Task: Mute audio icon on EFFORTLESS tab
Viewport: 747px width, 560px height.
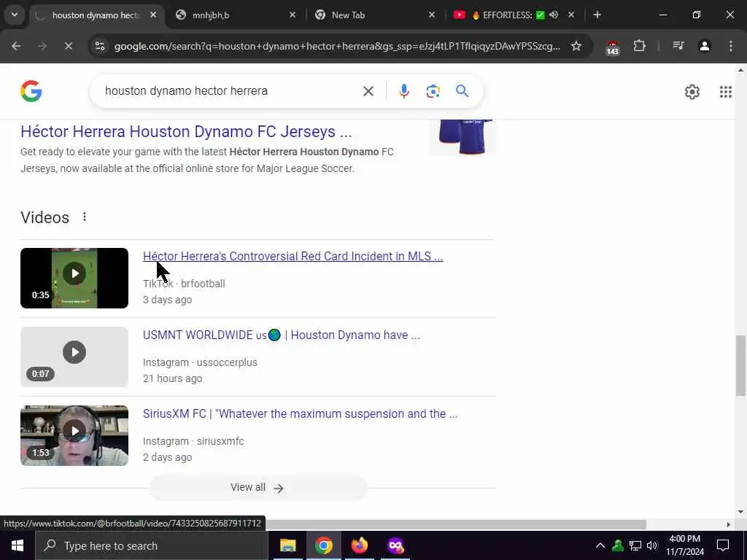Action: (x=554, y=15)
